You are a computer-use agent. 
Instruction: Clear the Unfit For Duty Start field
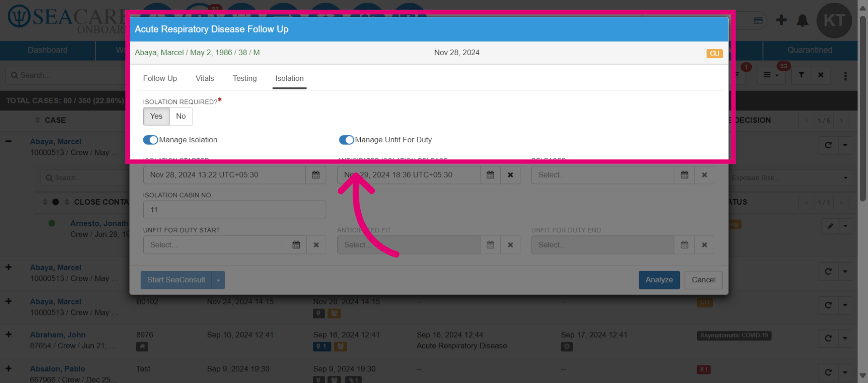(x=316, y=245)
